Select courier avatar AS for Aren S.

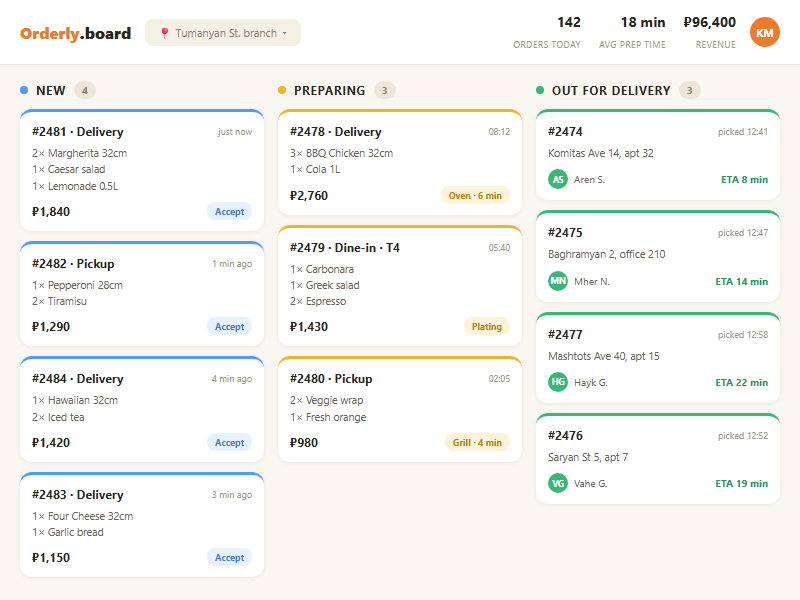(558, 179)
